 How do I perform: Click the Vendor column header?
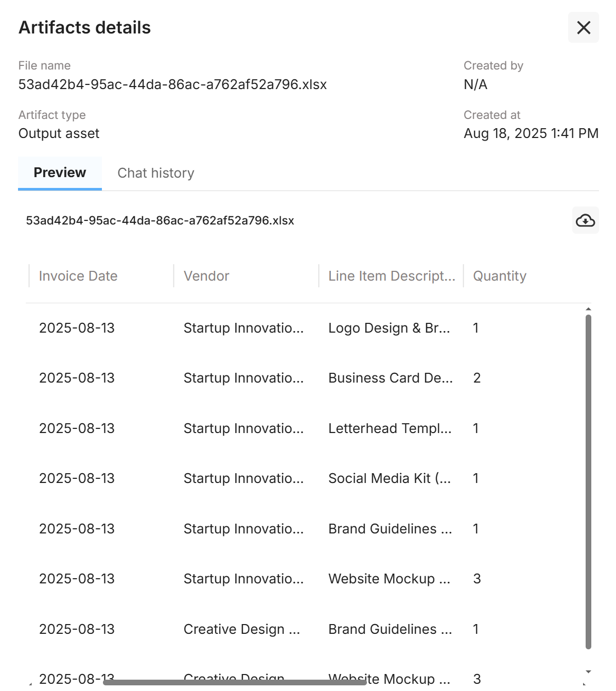pos(206,276)
